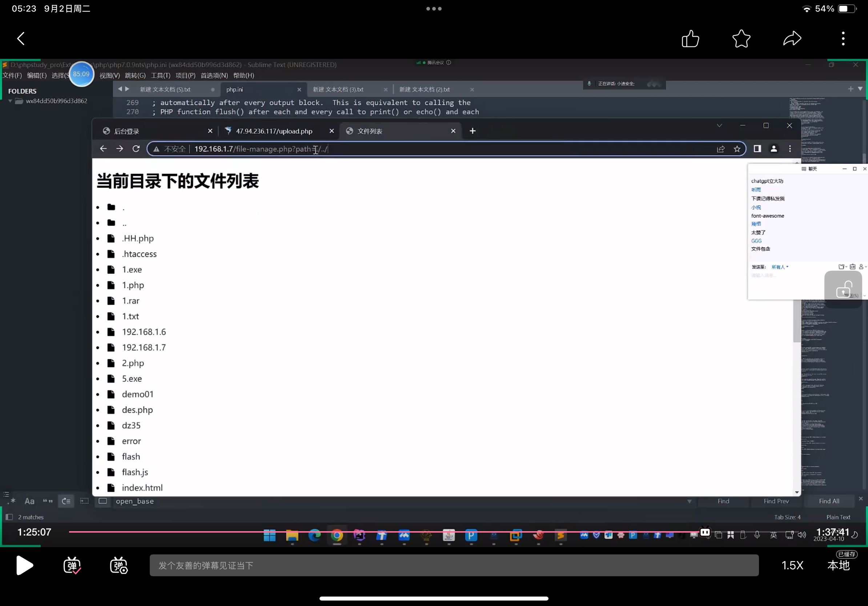The image size is (868, 606).
Task: Expand wx84dd50b996d3d862 folder in sidebar
Action: (x=10, y=101)
